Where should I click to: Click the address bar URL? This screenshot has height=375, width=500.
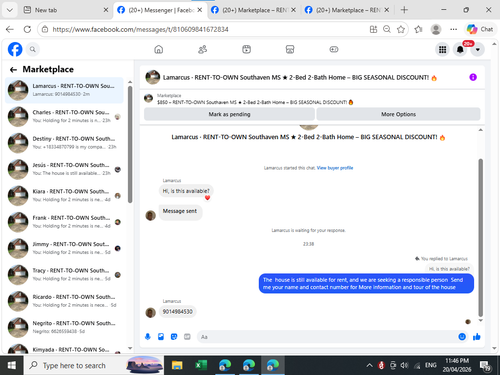pyautogui.click(x=140, y=29)
